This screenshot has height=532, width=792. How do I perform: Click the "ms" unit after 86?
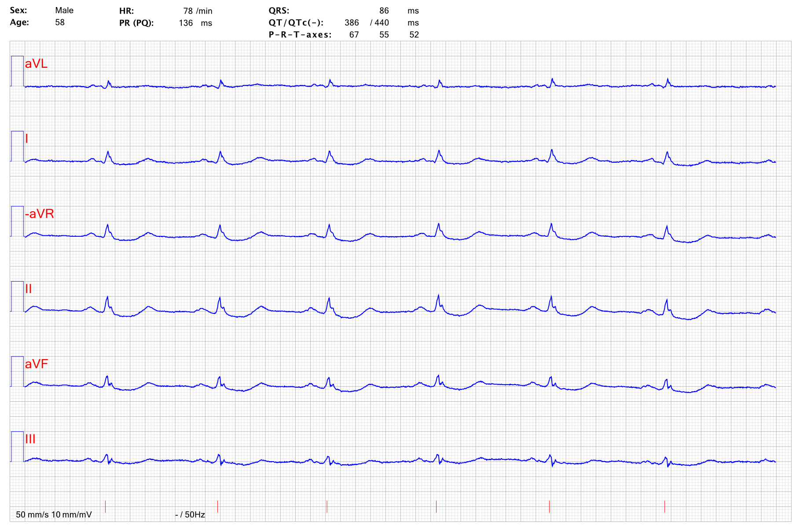pyautogui.click(x=413, y=11)
